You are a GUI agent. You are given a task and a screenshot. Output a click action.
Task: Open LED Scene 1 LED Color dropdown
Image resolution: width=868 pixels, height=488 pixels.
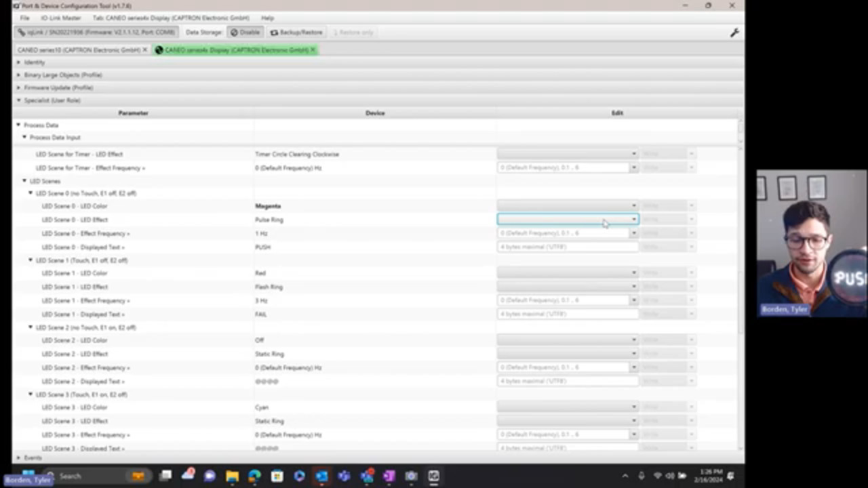pos(633,273)
